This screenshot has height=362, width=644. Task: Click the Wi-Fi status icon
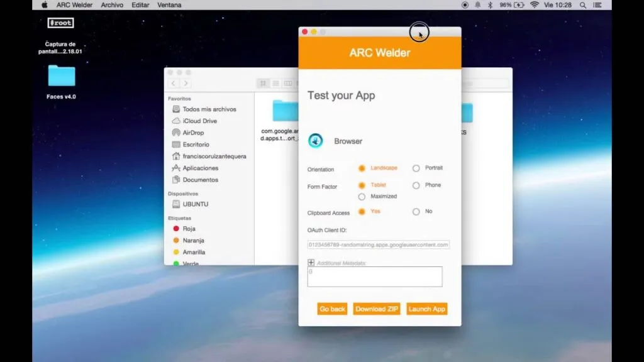(535, 5)
